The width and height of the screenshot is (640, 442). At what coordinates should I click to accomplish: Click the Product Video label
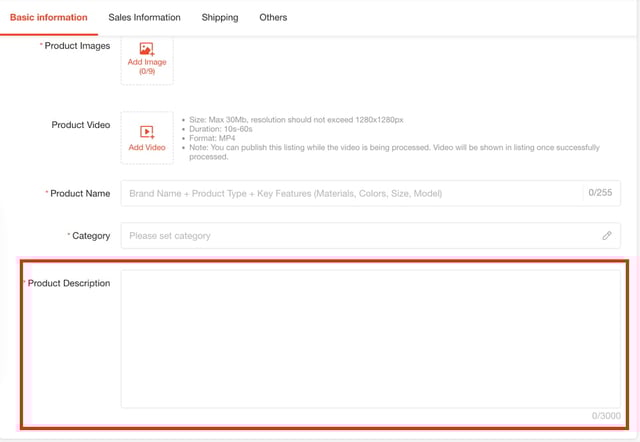(81, 125)
